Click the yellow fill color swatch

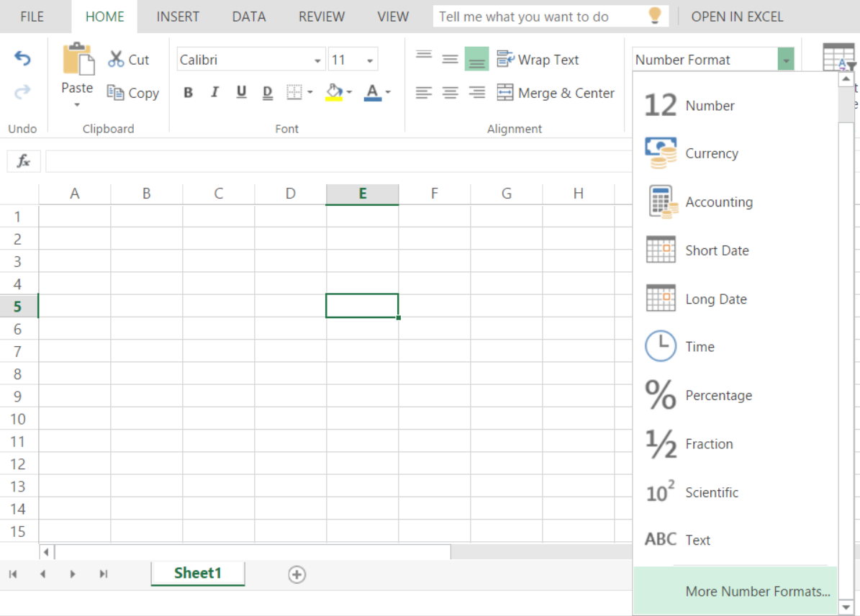(335, 97)
